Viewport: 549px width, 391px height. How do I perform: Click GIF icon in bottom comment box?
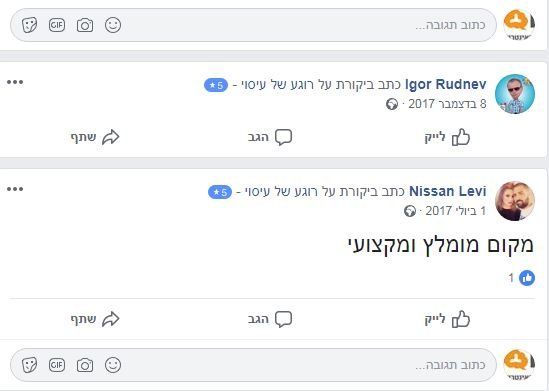click(x=57, y=365)
